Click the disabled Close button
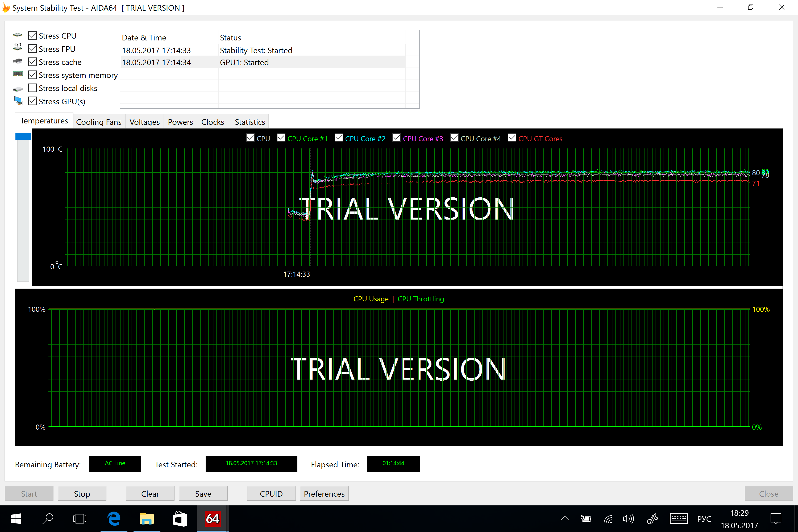Viewport: 798px width, 532px height. click(769, 494)
